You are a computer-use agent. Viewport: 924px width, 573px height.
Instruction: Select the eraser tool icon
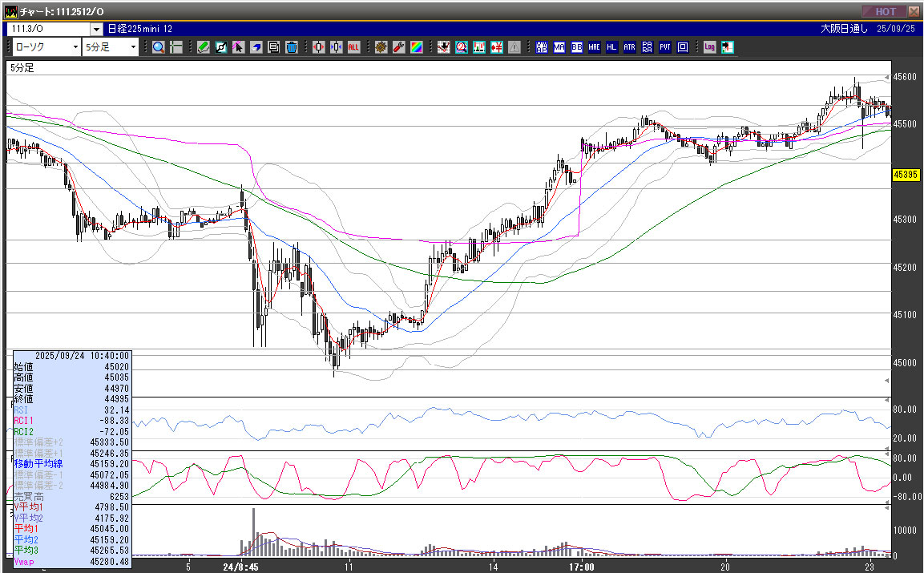click(256, 47)
